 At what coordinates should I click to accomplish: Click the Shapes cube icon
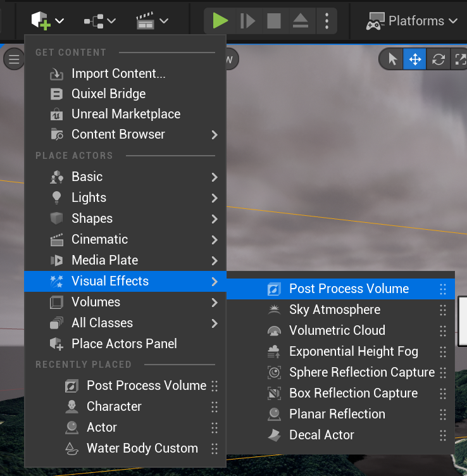click(x=56, y=218)
